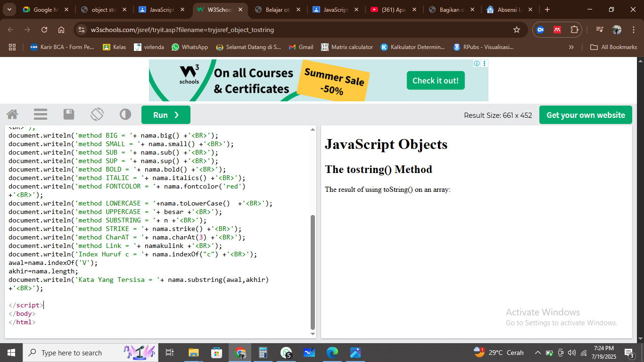Open Kelas bookmark
This screenshot has width=644, height=362.
(x=115, y=47)
